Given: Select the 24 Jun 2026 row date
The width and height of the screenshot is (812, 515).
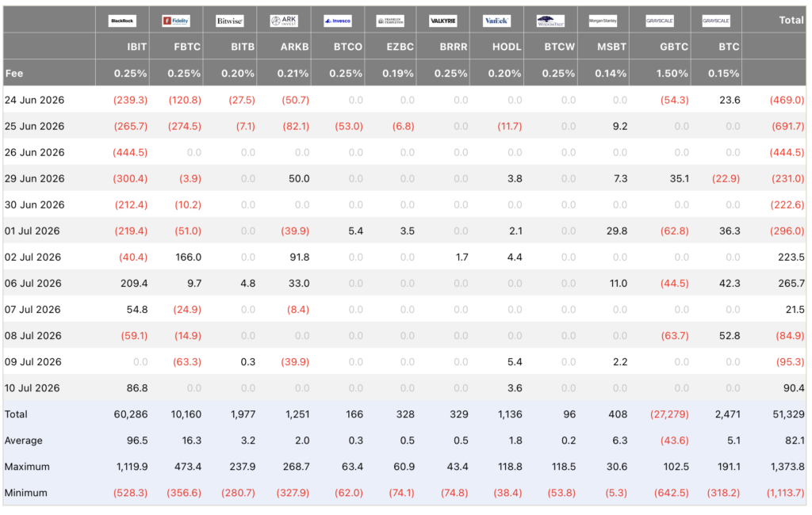Looking at the screenshot, I should point(35,100).
